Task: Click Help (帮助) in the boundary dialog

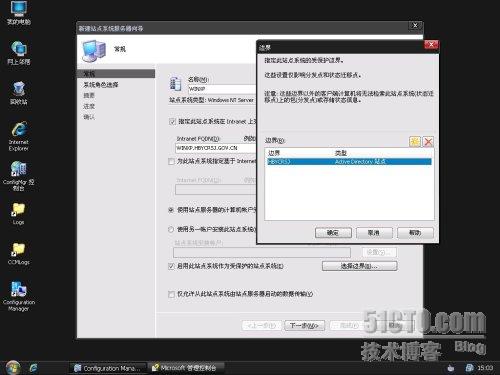Action: pyautogui.click(x=415, y=233)
